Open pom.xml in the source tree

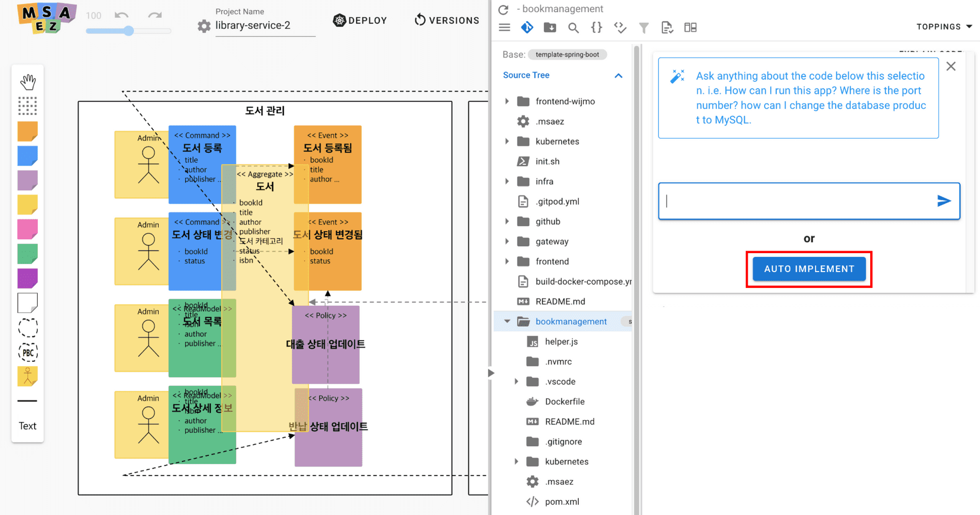561,502
